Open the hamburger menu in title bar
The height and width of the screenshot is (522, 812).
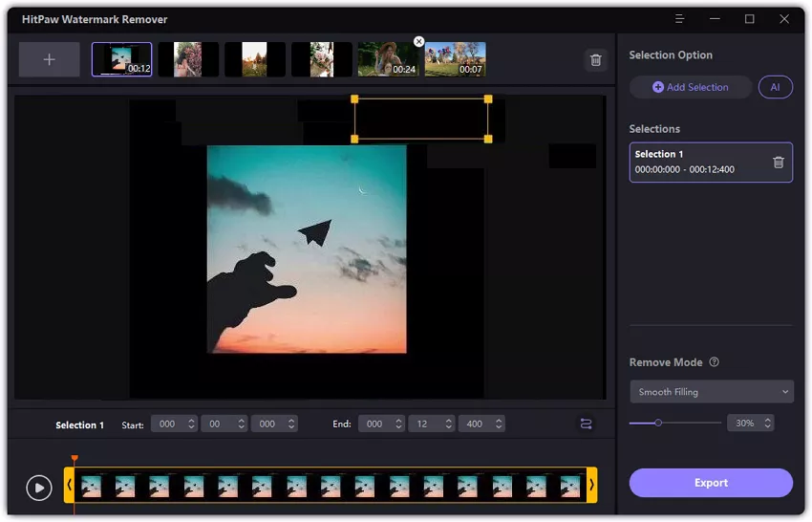pos(679,19)
